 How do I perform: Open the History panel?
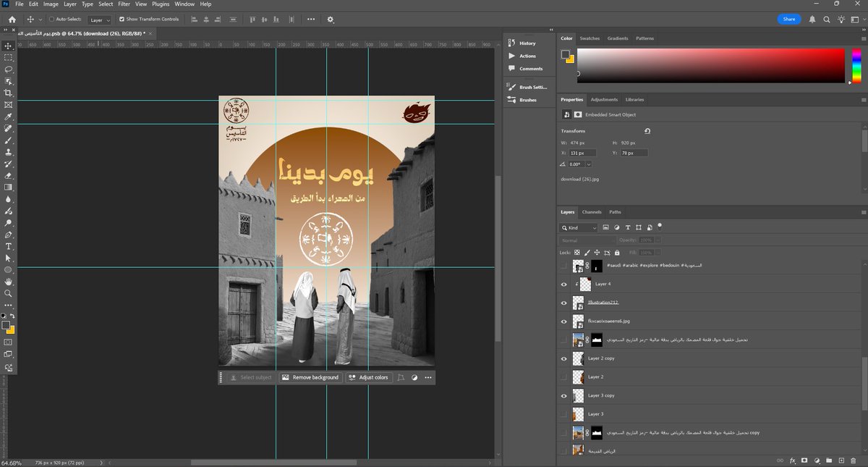[527, 43]
